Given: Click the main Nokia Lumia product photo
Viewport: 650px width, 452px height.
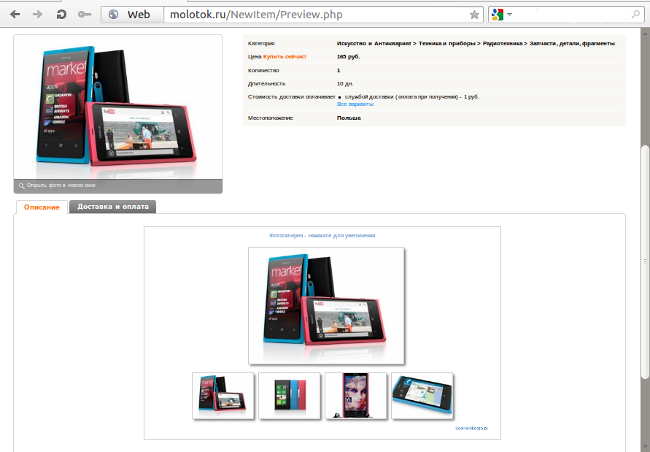Looking at the screenshot, I should click(x=118, y=107).
